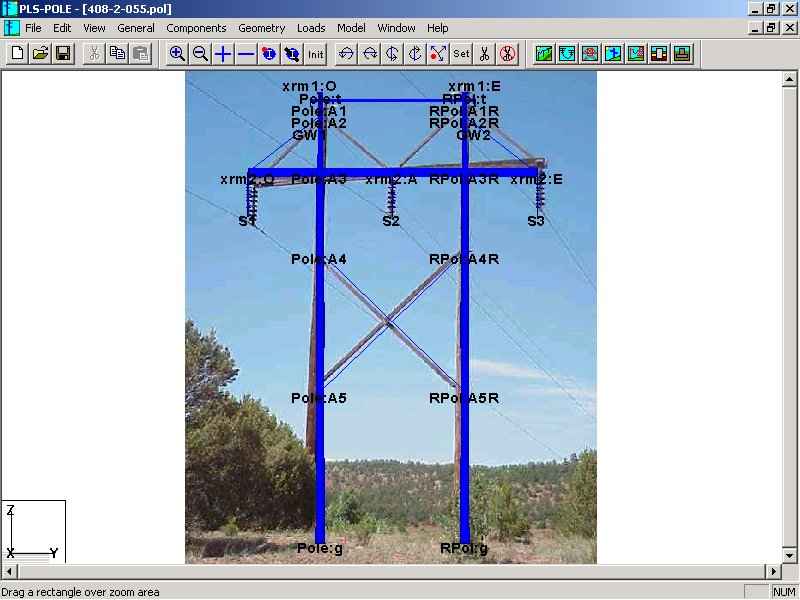The image size is (800, 600).
Task: Open the Loads menu
Action: pos(311,28)
